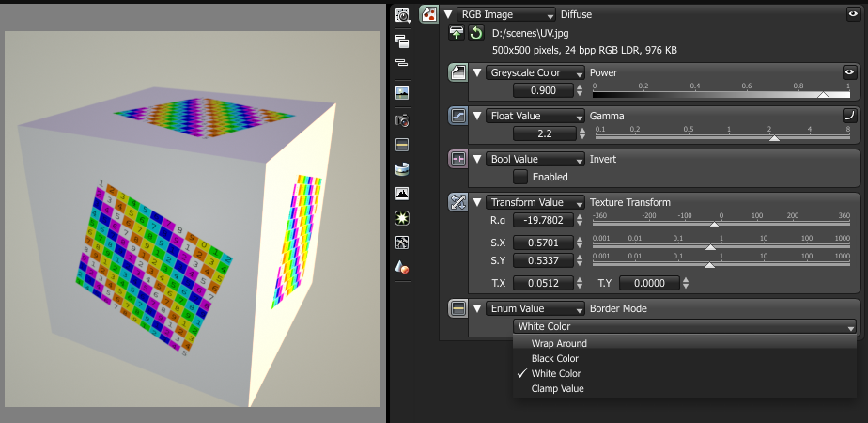Load image file with green upload arrow
868x423 pixels.
[457, 33]
